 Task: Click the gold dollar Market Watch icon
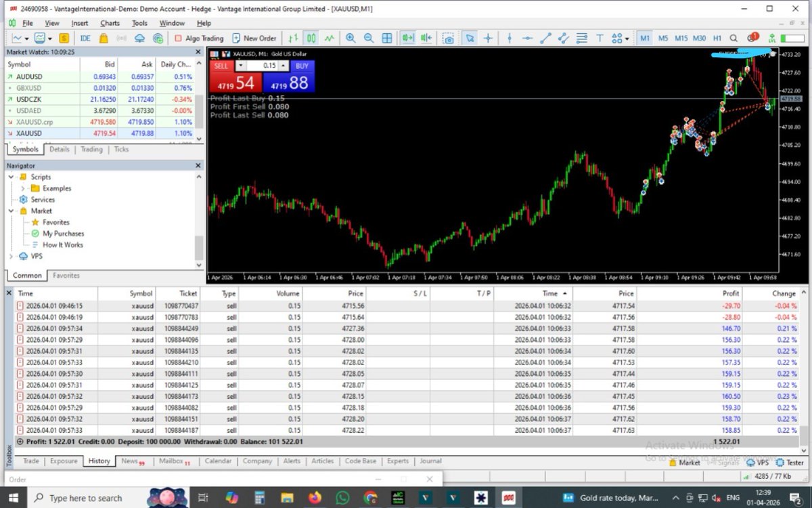tap(64, 39)
